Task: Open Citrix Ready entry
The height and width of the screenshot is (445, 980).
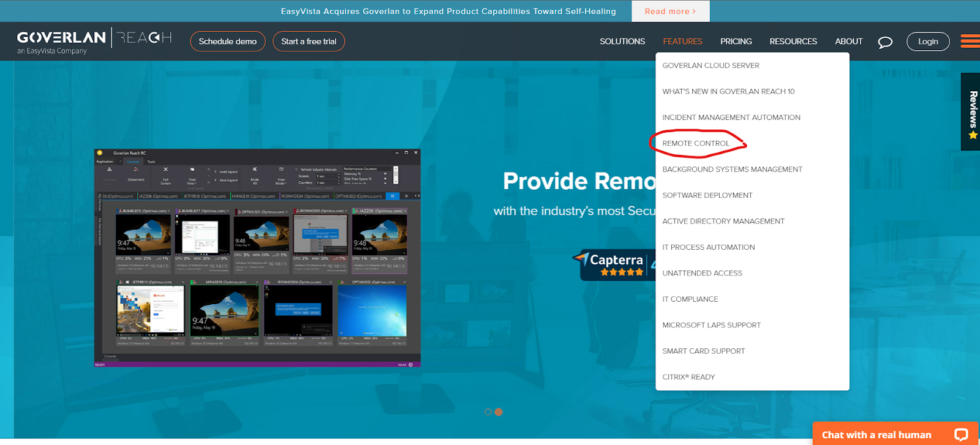Action: [688, 377]
